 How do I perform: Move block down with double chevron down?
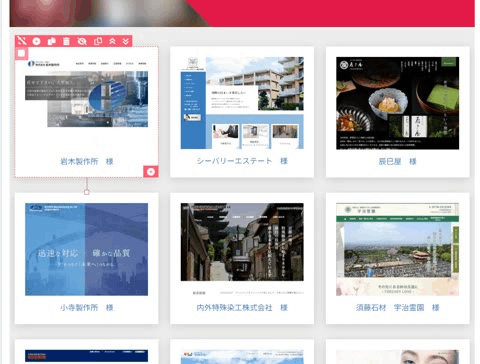coord(126,41)
